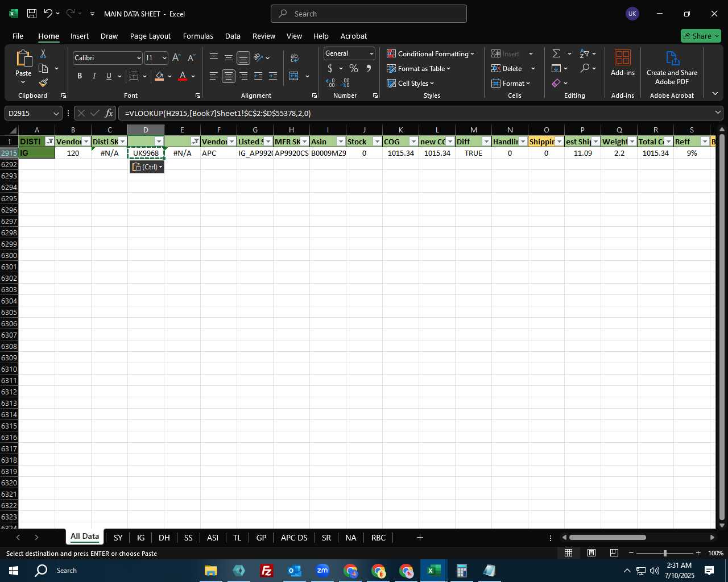Click the Format Painter brush icon
This screenshot has width=728, height=582.
43,83
